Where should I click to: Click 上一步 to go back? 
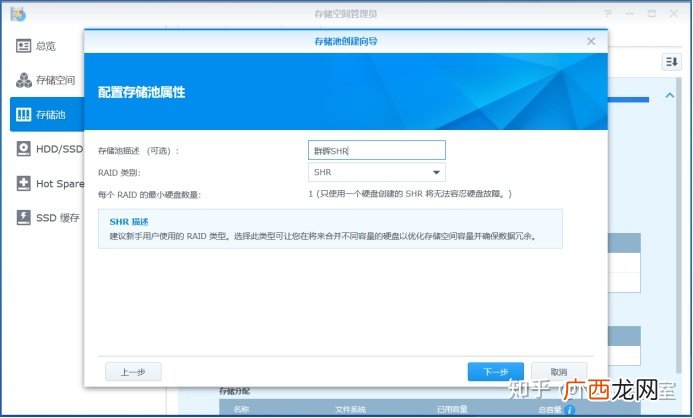133,372
